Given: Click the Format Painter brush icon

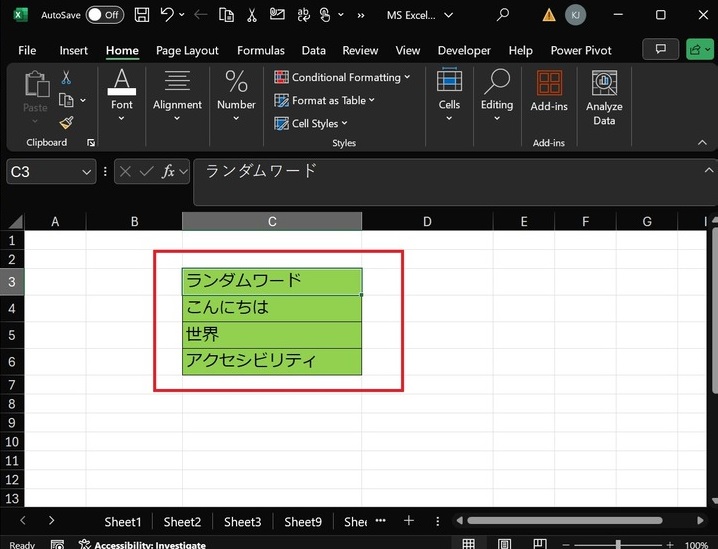Looking at the screenshot, I should [x=66, y=123].
